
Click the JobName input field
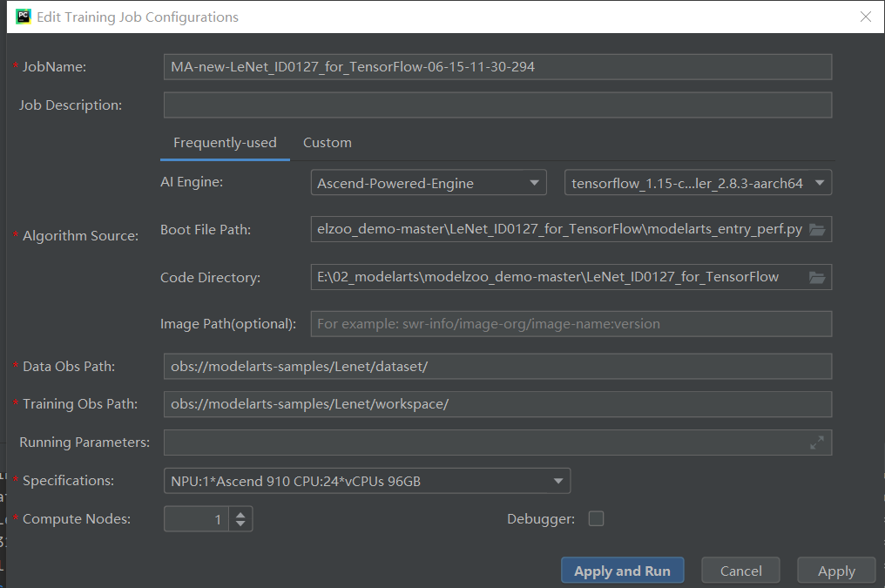pos(497,67)
